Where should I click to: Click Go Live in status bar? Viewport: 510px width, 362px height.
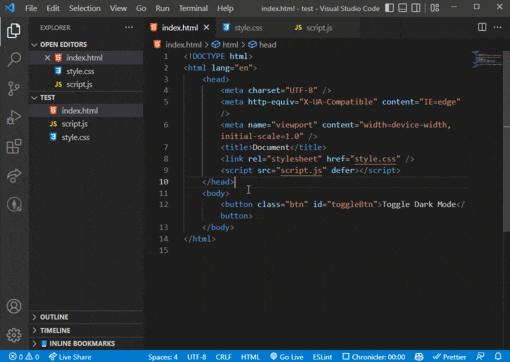click(x=287, y=357)
